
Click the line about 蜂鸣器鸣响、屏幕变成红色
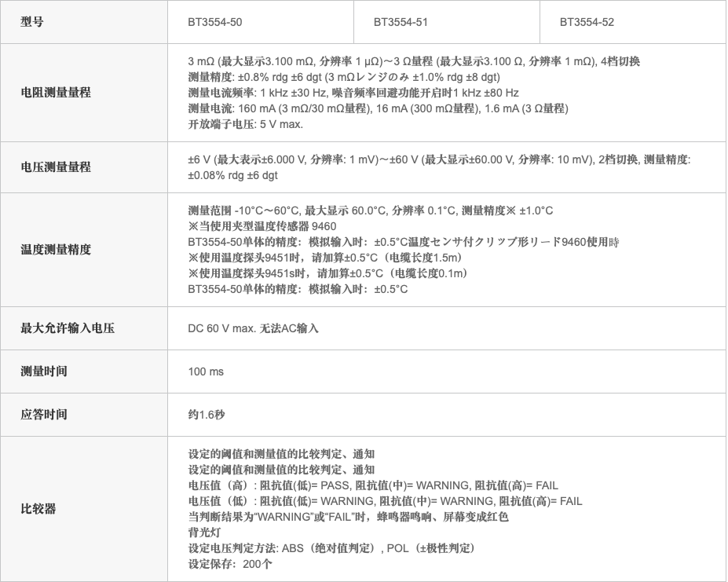[348, 517]
